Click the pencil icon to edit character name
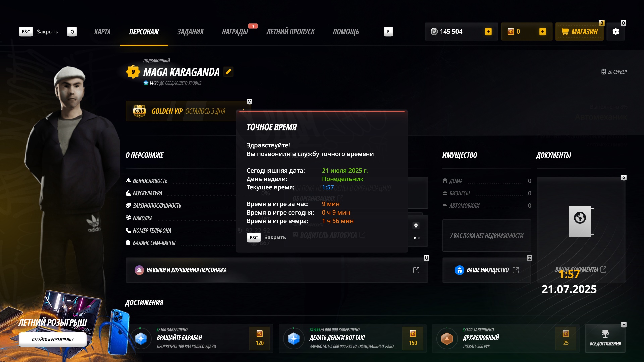 click(228, 72)
